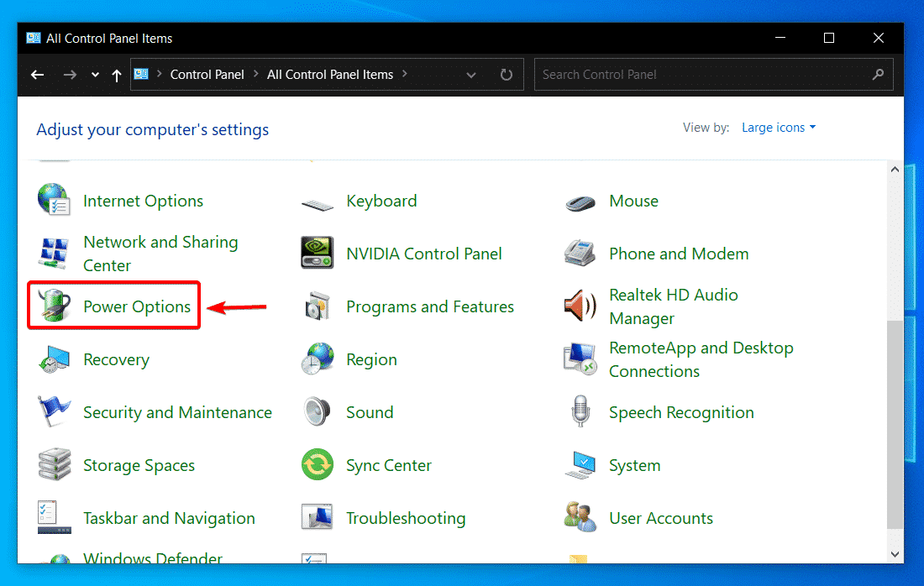Expand the address bar history dropdown
Viewport: 924px width, 586px height.
point(471,75)
